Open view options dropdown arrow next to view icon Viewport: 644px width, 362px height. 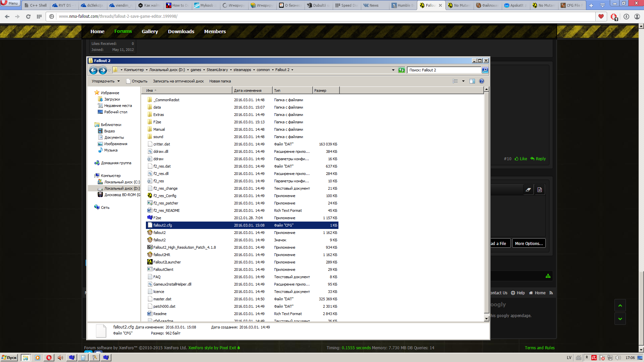tap(464, 81)
